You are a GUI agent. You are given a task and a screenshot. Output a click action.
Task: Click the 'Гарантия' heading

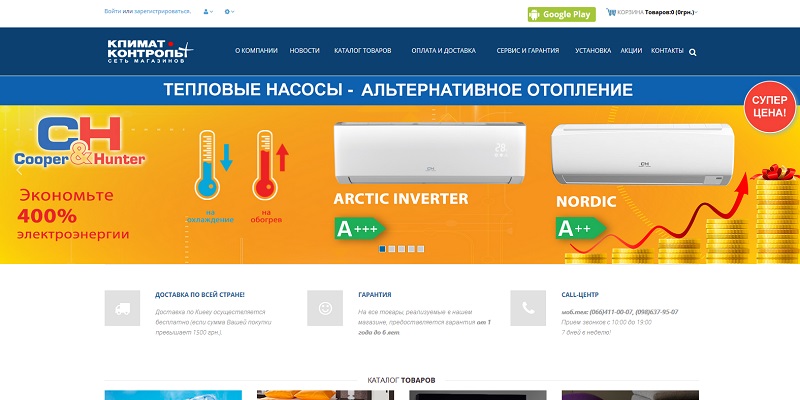[x=375, y=295]
